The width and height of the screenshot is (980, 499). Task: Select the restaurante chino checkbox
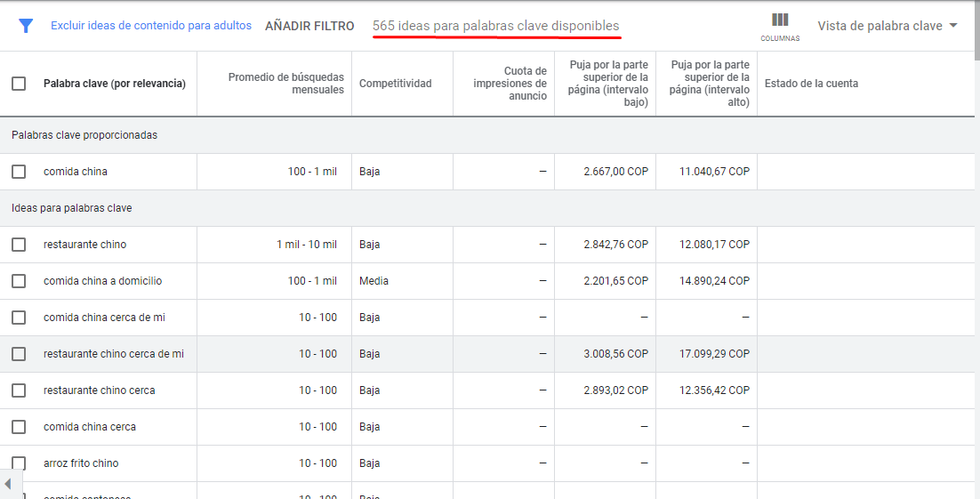[x=19, y=245]
